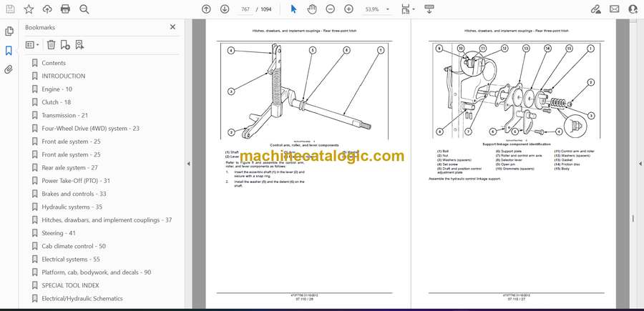The image size is (644, 311).
Task: Click the find bookmark icon
Action: tap(79, 45)
